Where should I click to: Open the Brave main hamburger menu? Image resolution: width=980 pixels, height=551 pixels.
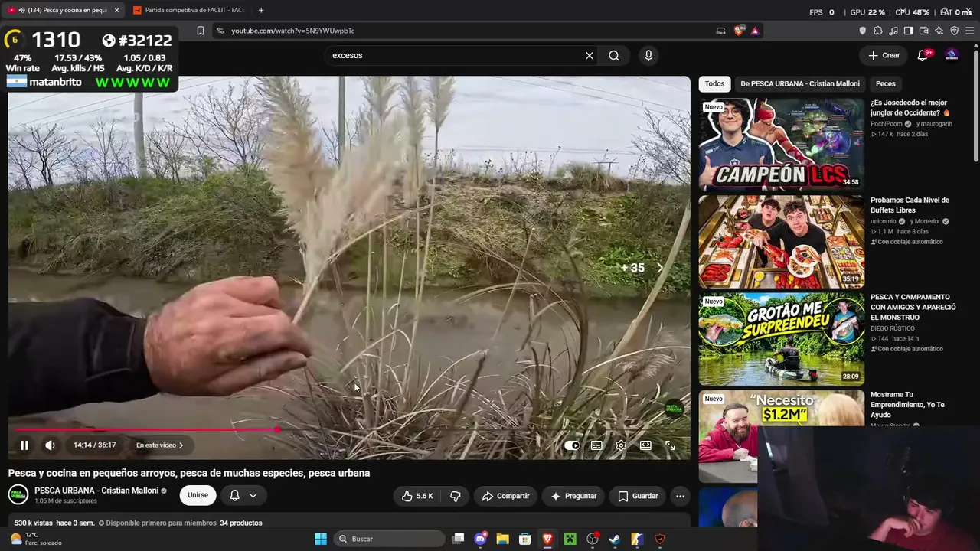(970, 31)
